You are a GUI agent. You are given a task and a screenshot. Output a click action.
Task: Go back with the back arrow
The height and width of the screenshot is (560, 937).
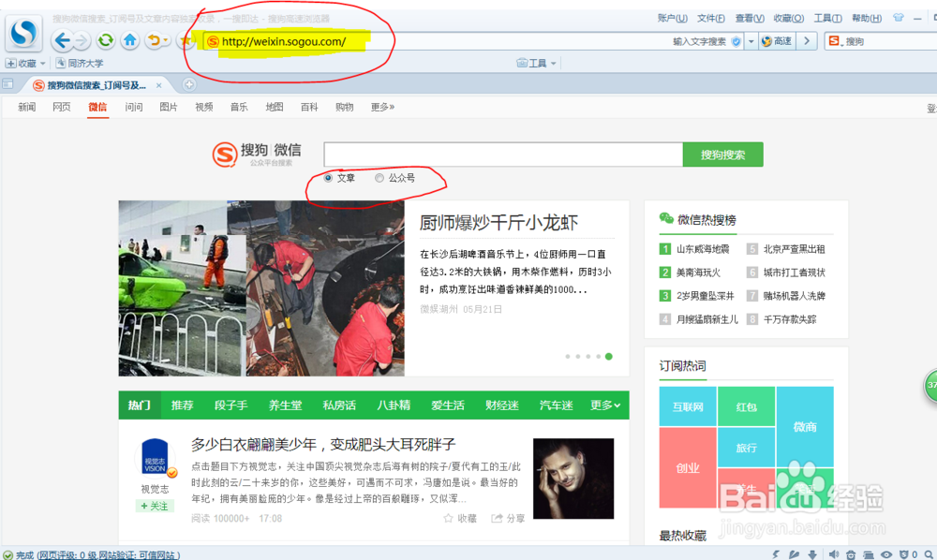point(62,40)
